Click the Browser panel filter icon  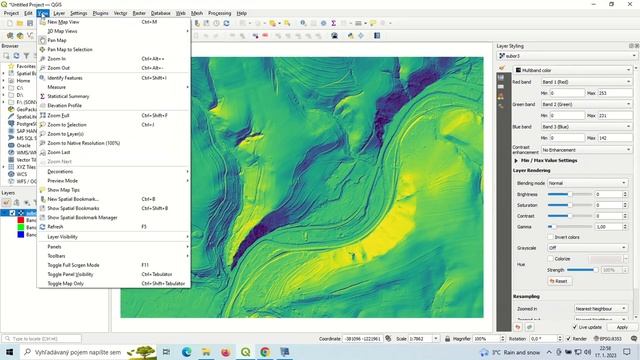(26, 56)
